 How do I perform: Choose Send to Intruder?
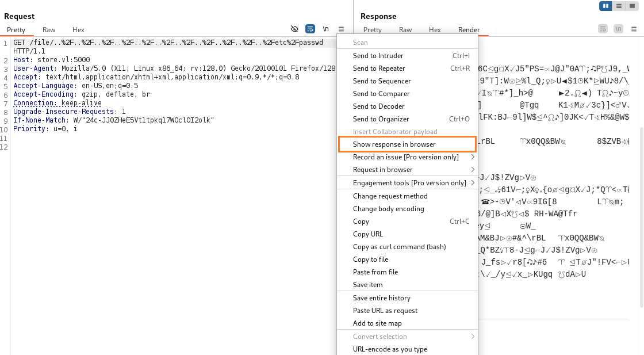(407, 55)
